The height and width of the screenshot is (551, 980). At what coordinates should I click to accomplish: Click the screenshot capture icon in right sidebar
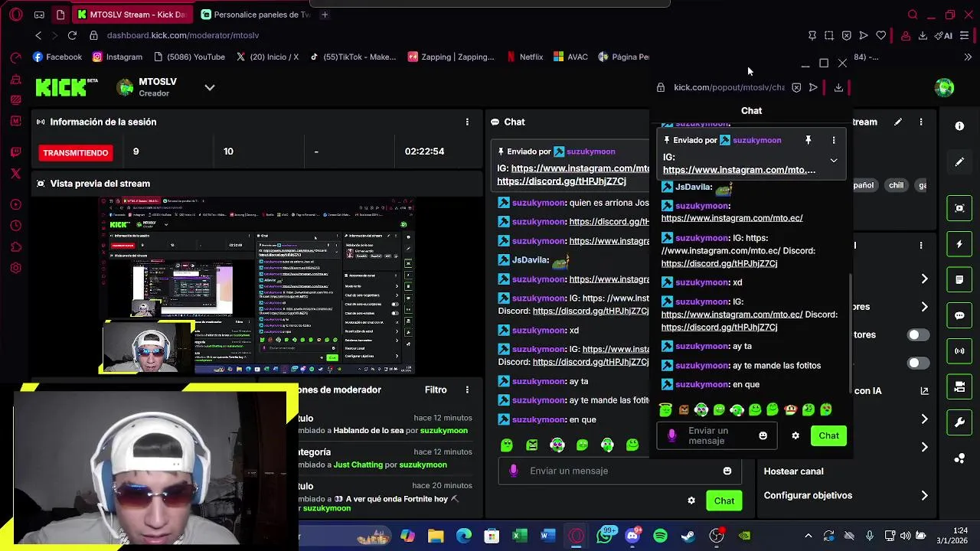[x=959, y=208]
